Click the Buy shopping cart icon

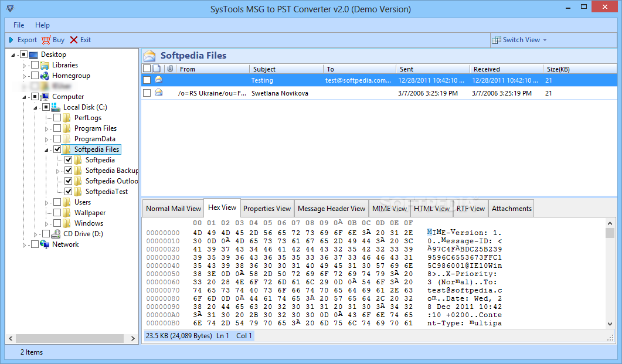click(x=46, y=40)
